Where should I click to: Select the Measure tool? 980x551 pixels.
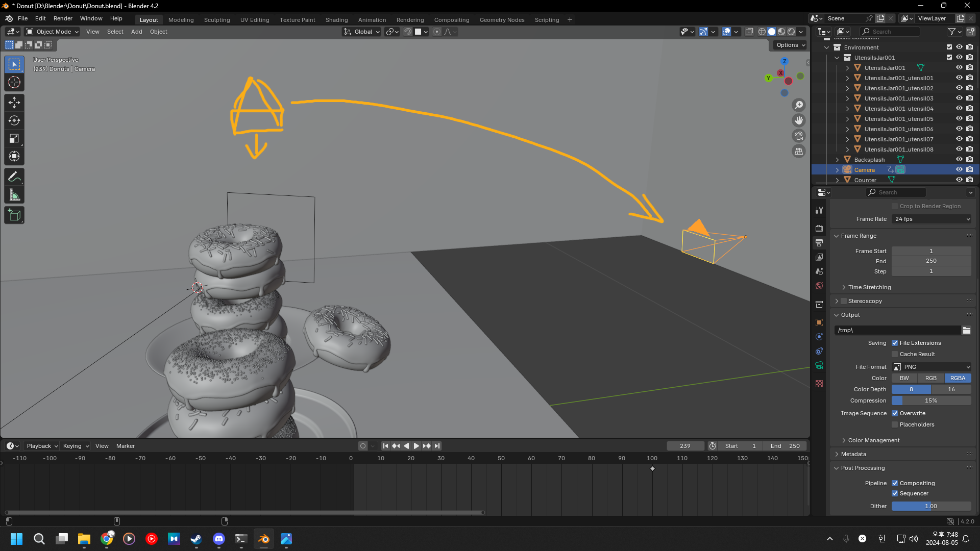14,195
